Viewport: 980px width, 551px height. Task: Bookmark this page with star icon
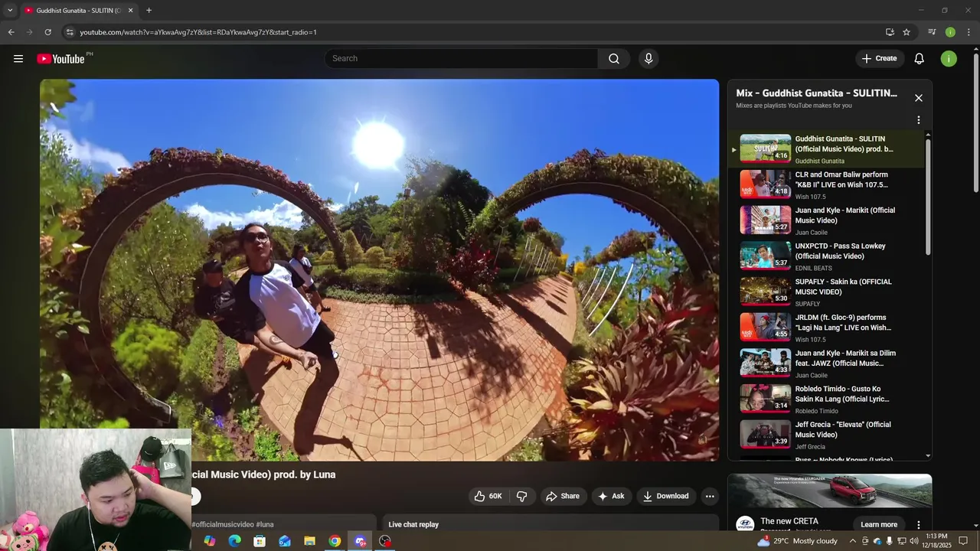[906, 32]
